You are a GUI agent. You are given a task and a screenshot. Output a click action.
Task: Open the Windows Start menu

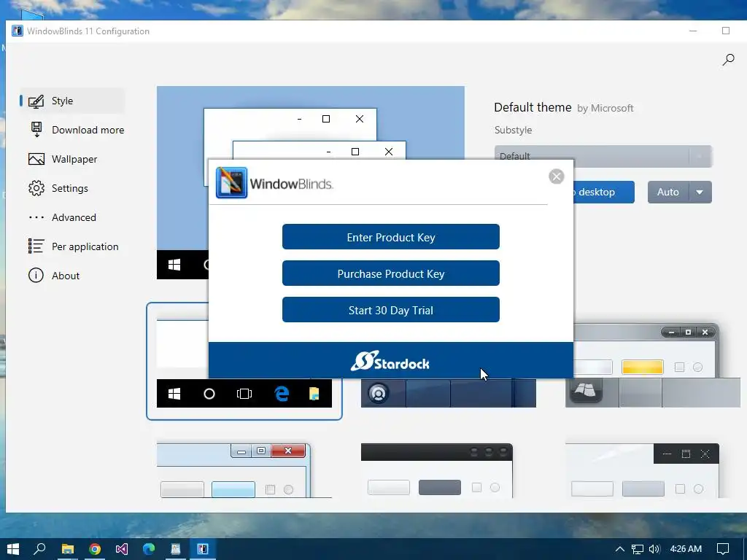(x=13, y=549)
